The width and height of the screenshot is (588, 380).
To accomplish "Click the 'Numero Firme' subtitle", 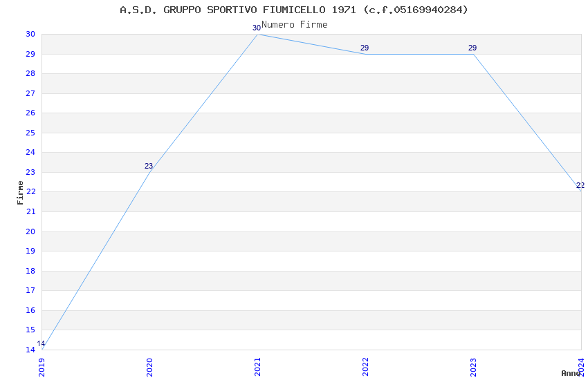I will point(295,25).
